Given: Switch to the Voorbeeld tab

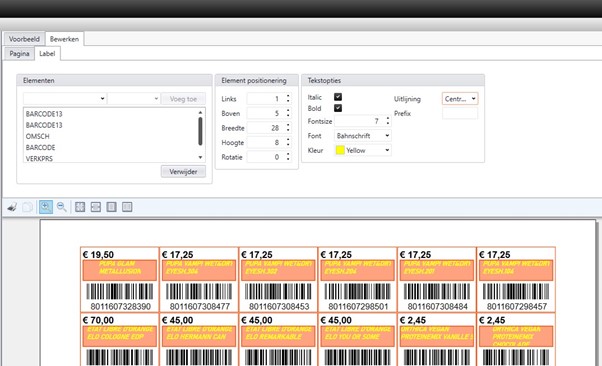Looking at the screenshot, I should pos(24,39).
